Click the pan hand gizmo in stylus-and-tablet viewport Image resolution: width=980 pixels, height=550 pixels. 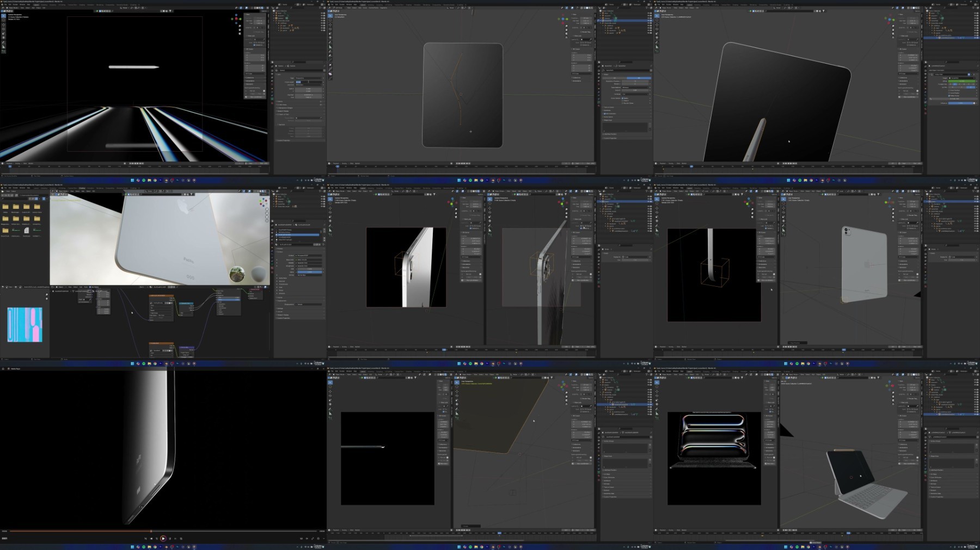point(893,30)
